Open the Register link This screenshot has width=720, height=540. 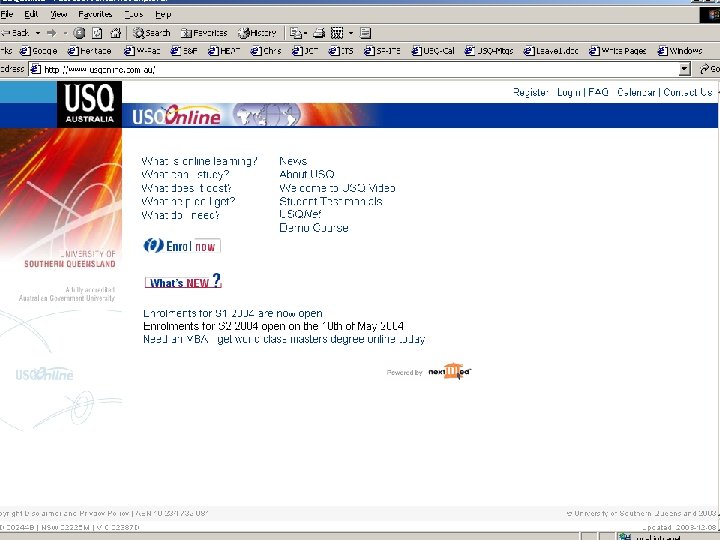530,92
